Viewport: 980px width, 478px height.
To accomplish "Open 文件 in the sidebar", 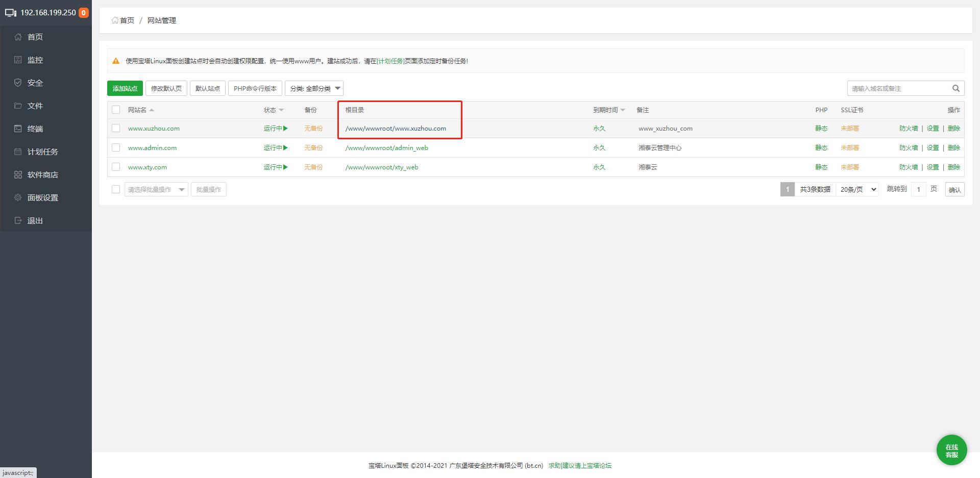I will click(x=46, y=106).
